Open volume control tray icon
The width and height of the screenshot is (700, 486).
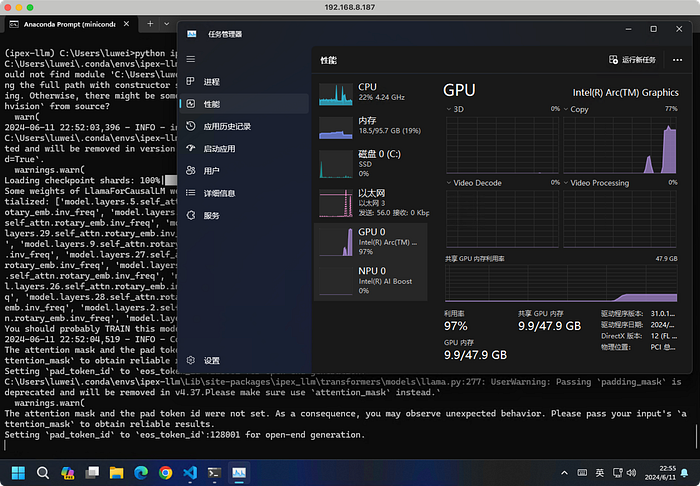tap(631, 473)
